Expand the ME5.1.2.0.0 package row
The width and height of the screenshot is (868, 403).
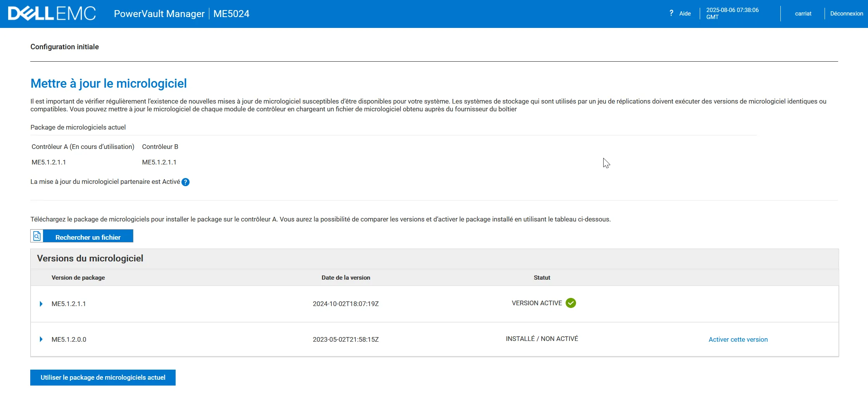(41, 339)
